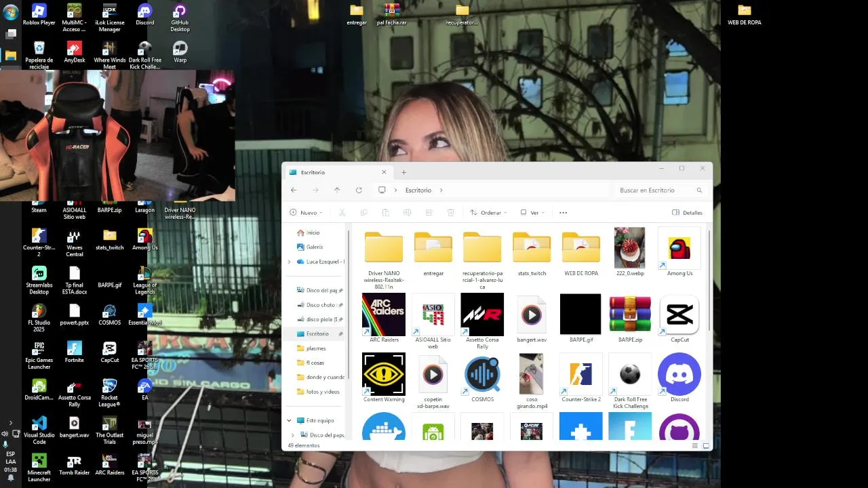Select FL Studio 2025 desktop icon
Image resolution: width=868 pixels, height=488 pixels.
click(39, 317)
